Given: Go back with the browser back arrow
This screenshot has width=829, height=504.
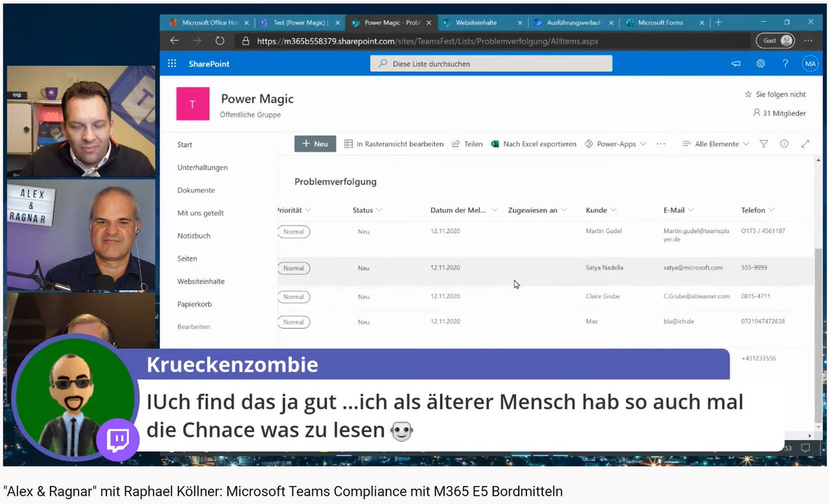Looking at the screenshot, I should [x=174, y=41].
